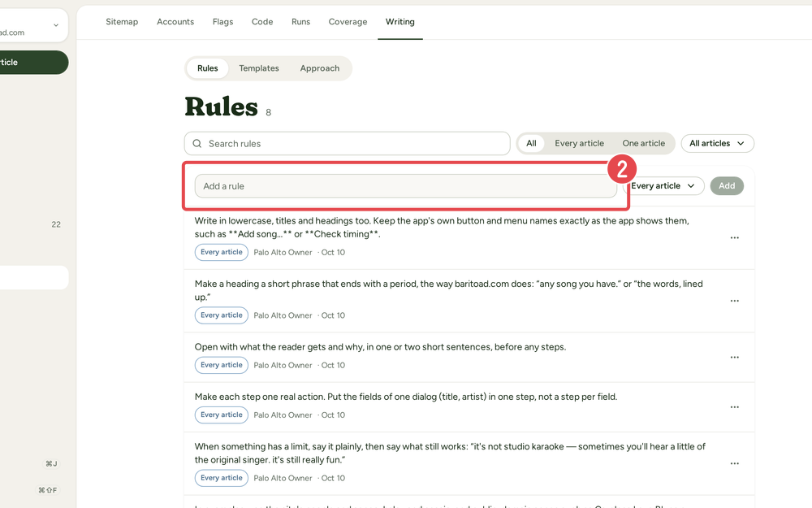812x508 pixels.
Task: Click the rules count 8 next to heading
Action: point(268,112)
